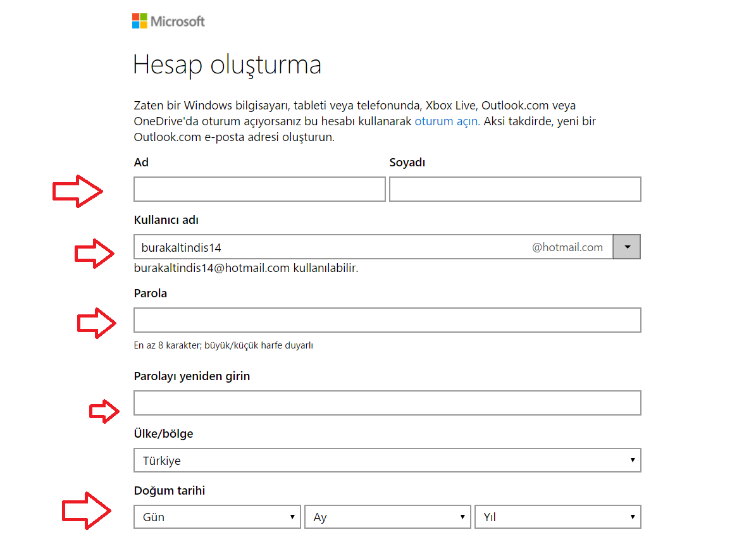
Task: Click the Microsoft logo
Action: coord(168,22)
